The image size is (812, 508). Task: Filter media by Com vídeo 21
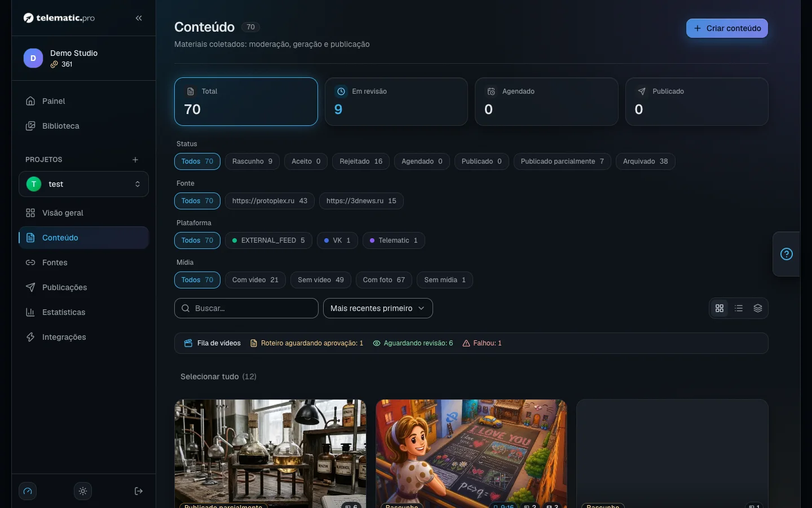[x=255, y=280]
